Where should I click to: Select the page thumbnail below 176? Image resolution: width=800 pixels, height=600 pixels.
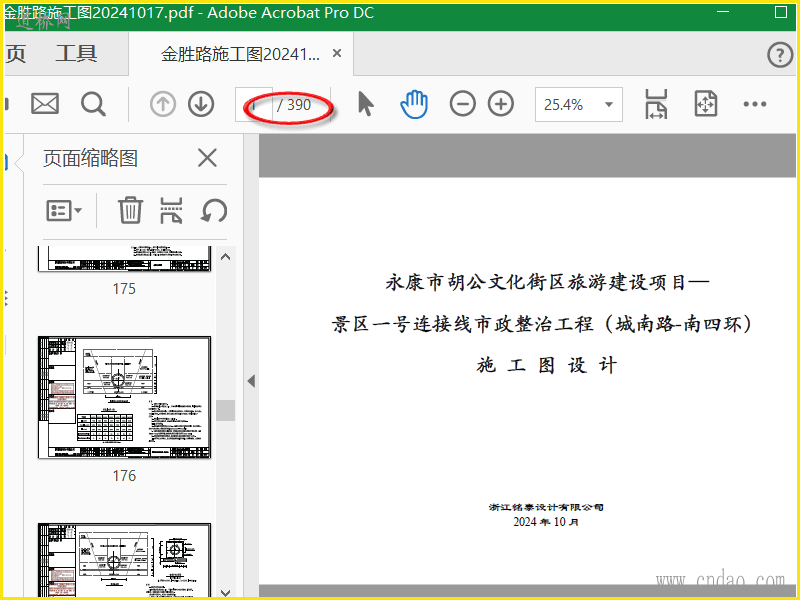coord(124,560)
